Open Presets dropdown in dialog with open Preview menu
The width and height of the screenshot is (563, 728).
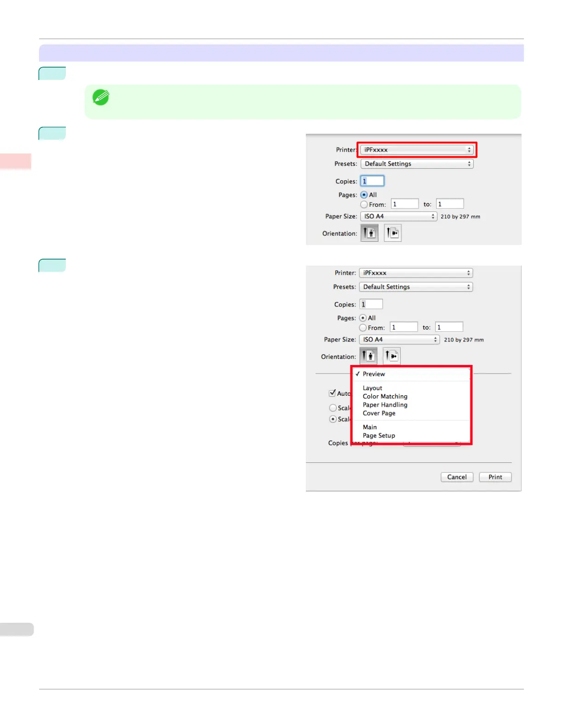pos(416,287)
